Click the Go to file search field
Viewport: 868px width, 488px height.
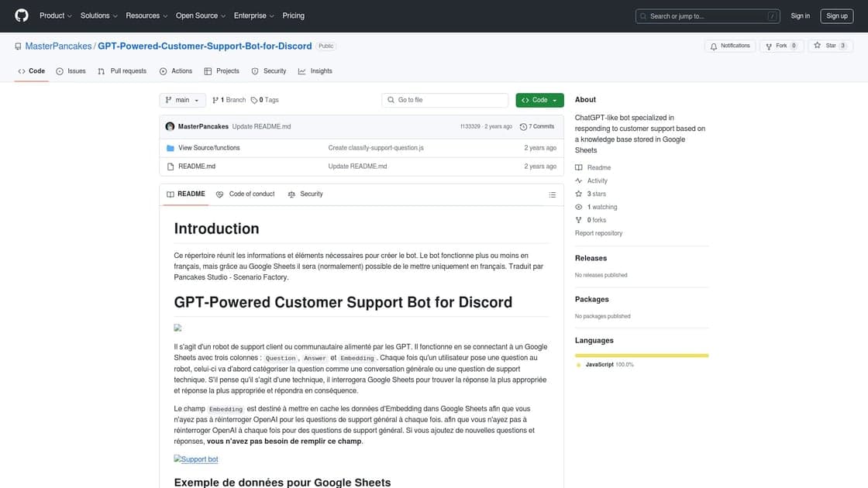pyautogui.click(x=444, y=99)
